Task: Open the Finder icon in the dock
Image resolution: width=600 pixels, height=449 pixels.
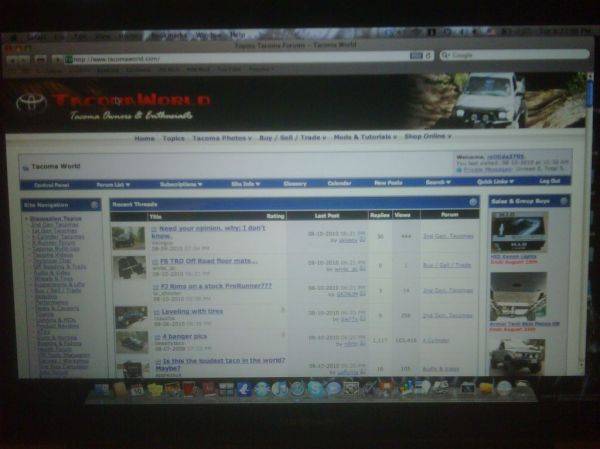Action: 101,389
